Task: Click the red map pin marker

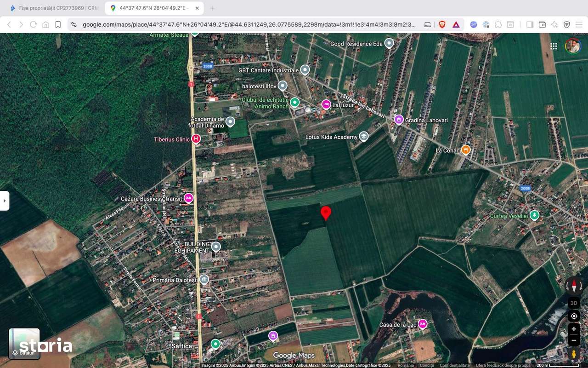Action: 326,213
